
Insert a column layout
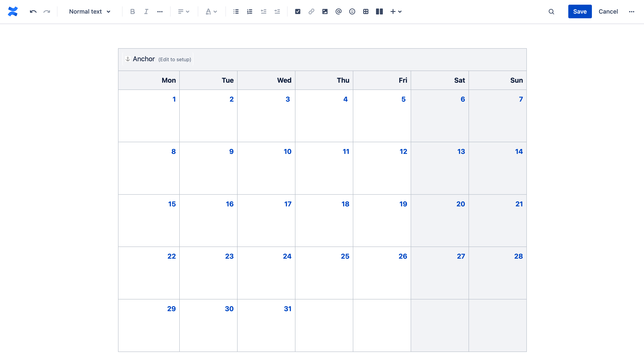tap(379, 11)
